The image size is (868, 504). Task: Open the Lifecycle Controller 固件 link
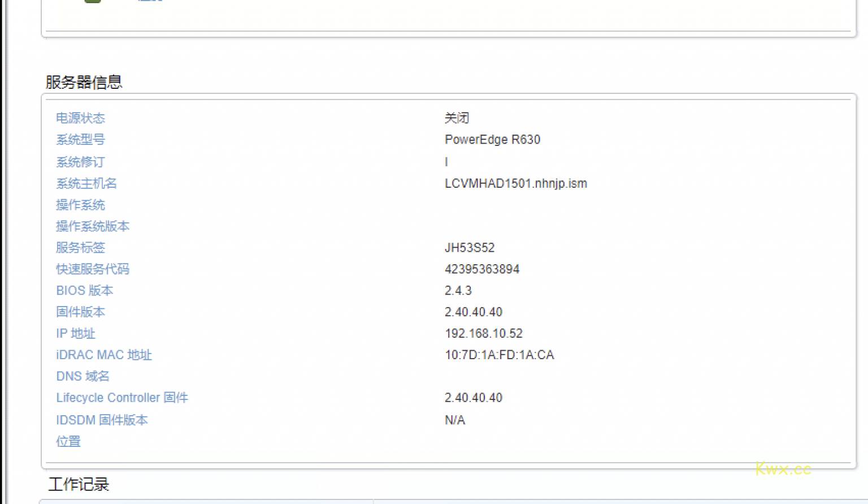121,398
